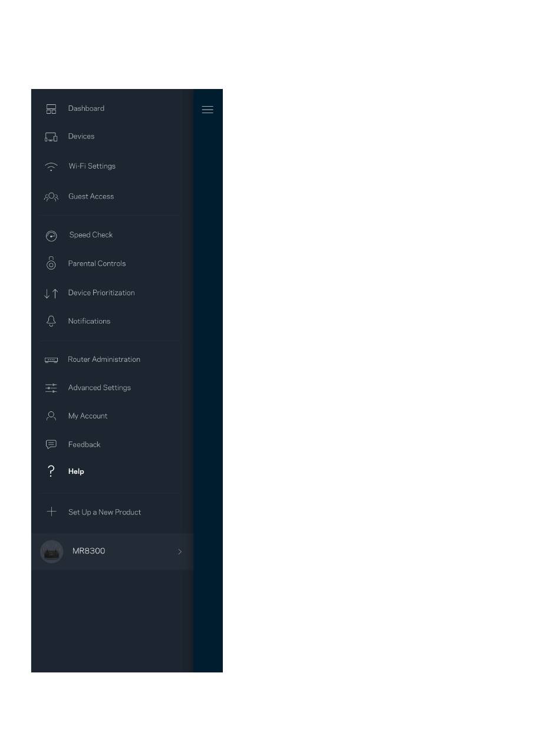Click the Device Prioritization arrows icon
This screenshot has width=560, height=752.
[51, 293]
